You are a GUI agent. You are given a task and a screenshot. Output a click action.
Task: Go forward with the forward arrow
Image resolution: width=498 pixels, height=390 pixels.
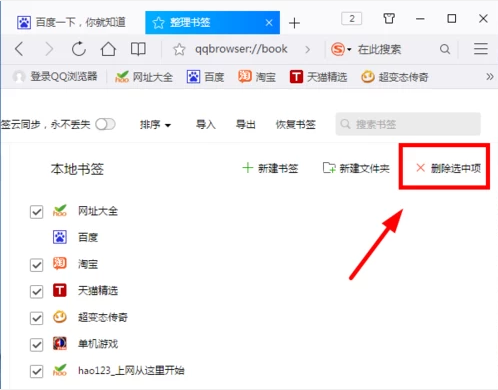[x=49, y=49]
